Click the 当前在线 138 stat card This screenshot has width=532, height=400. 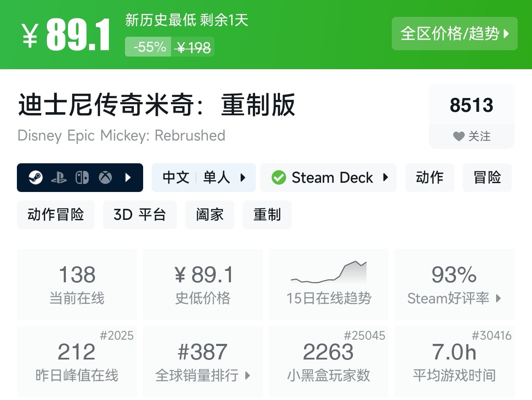(77, 284)
